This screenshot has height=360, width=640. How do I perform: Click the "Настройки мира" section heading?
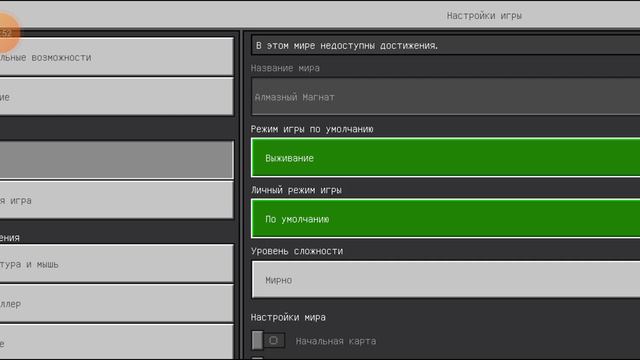[x=288, y=317]
